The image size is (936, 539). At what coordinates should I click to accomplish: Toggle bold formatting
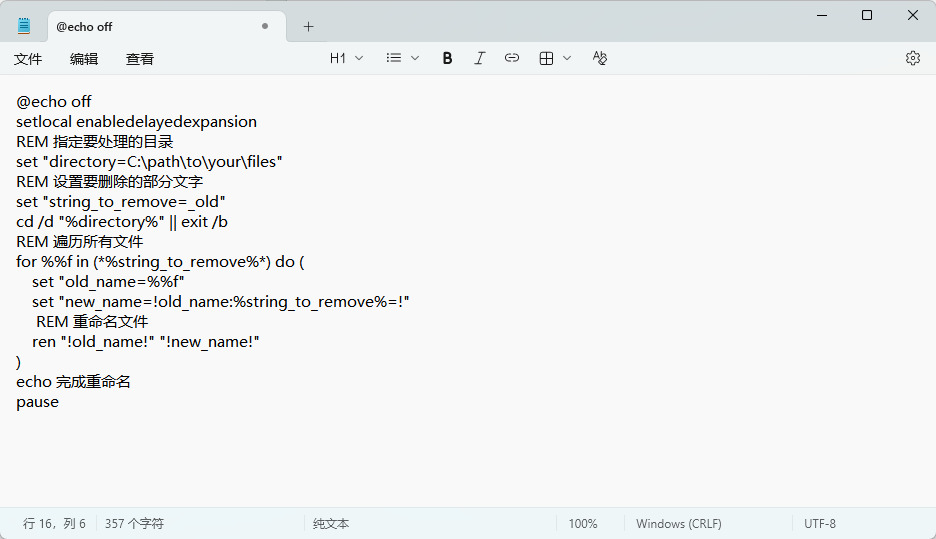(x=447, y=59)
